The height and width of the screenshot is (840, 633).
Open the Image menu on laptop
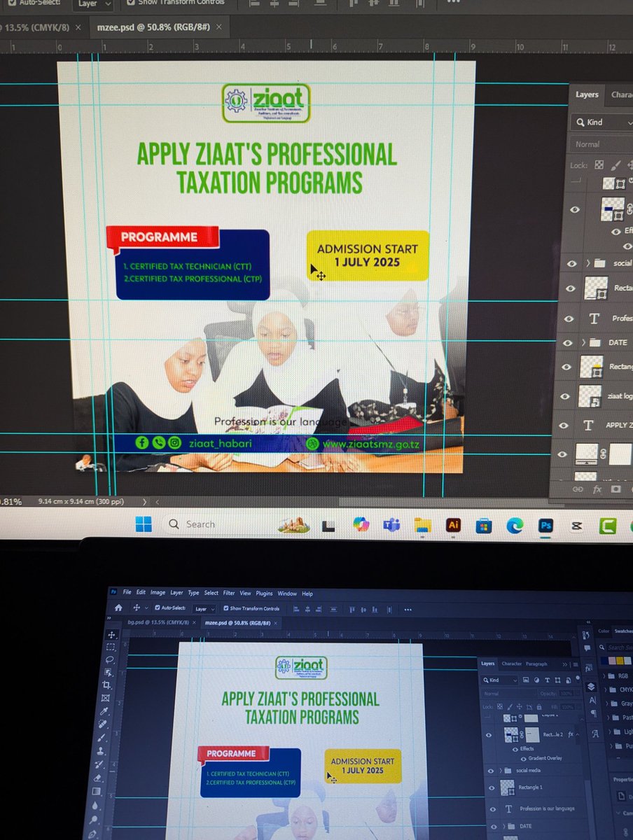[x=158, y=592]
